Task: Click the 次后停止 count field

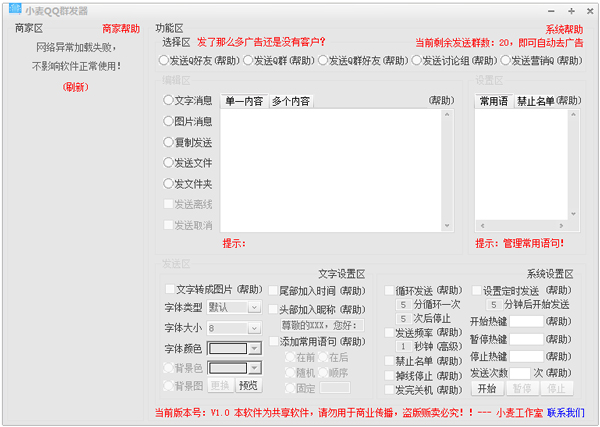Action: pos(403,319)
